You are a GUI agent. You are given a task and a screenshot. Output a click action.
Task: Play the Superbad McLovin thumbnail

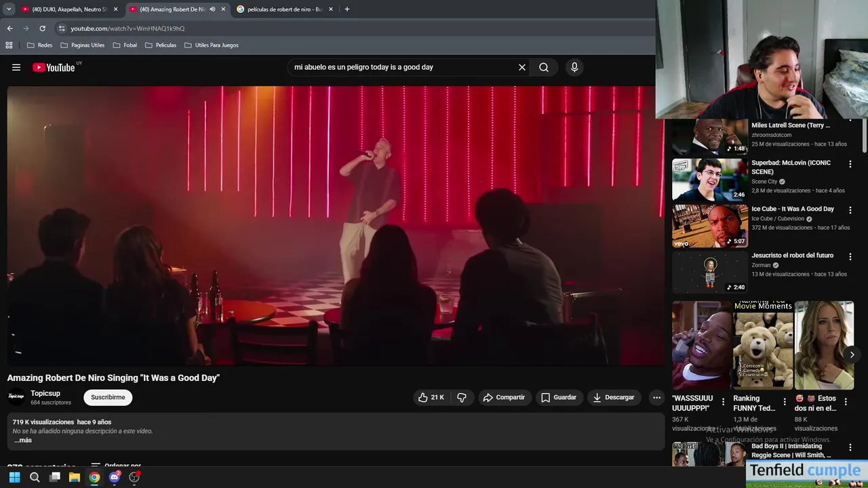[710, 180]
